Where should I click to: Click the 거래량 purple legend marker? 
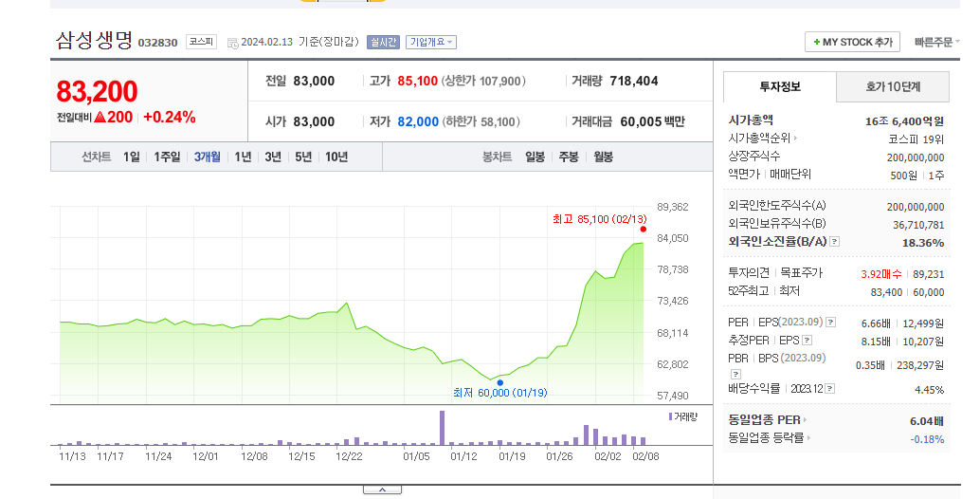click(671, 416)
